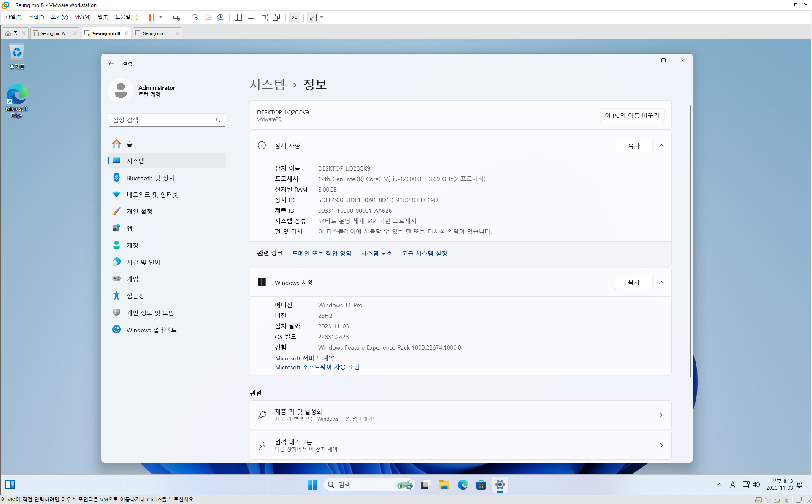Click the Windows Start button
The height and width of the screenshot is (504, 812).
pyautogui.click(x=312, y=485)
